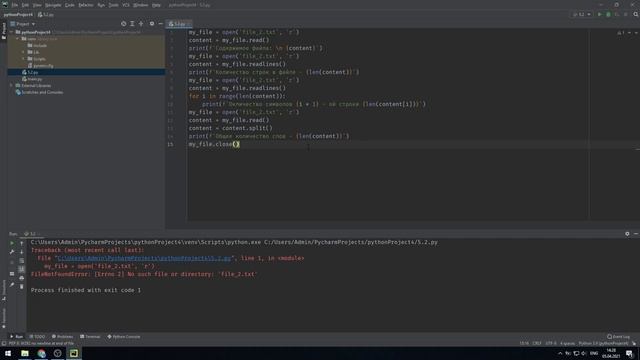The height and width of the screenshot is (360, 640).
Task: Click the Up the Stack Trace arrow
Action: pyautogui.click(x=22, y=243)
